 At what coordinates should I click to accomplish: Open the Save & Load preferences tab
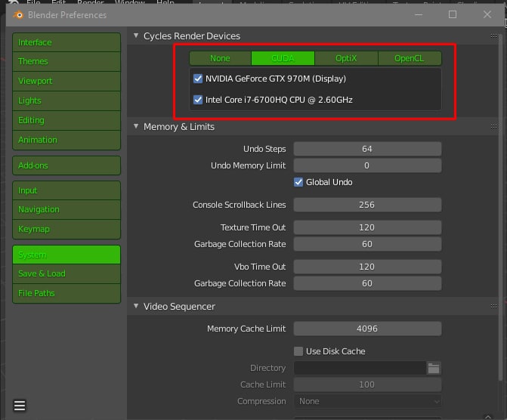pos(66,273)
